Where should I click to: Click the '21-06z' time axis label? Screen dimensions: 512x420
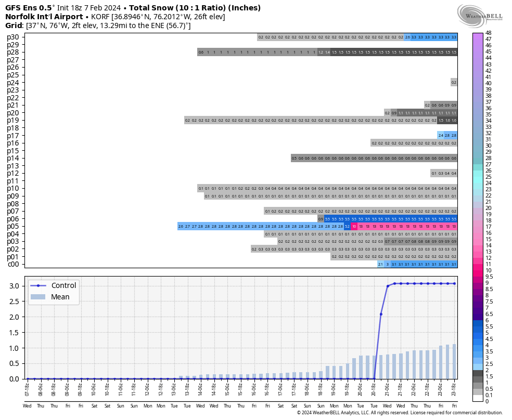(387, 389)
